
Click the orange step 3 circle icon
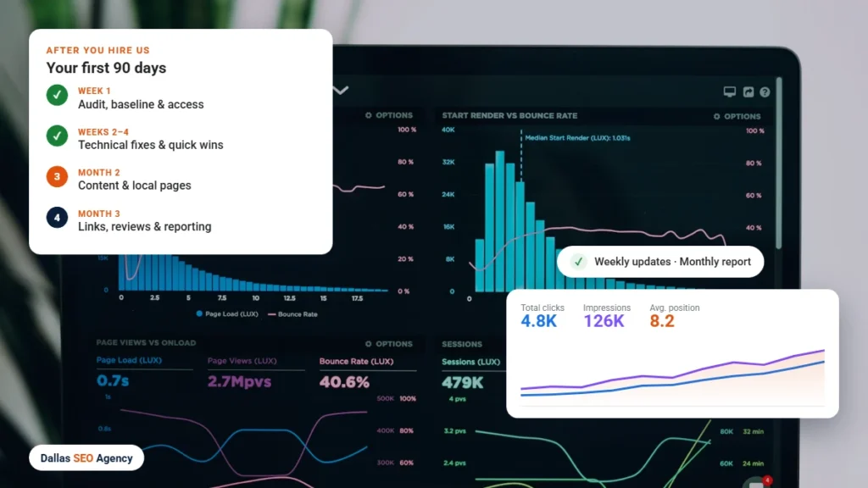pos(57,176)
